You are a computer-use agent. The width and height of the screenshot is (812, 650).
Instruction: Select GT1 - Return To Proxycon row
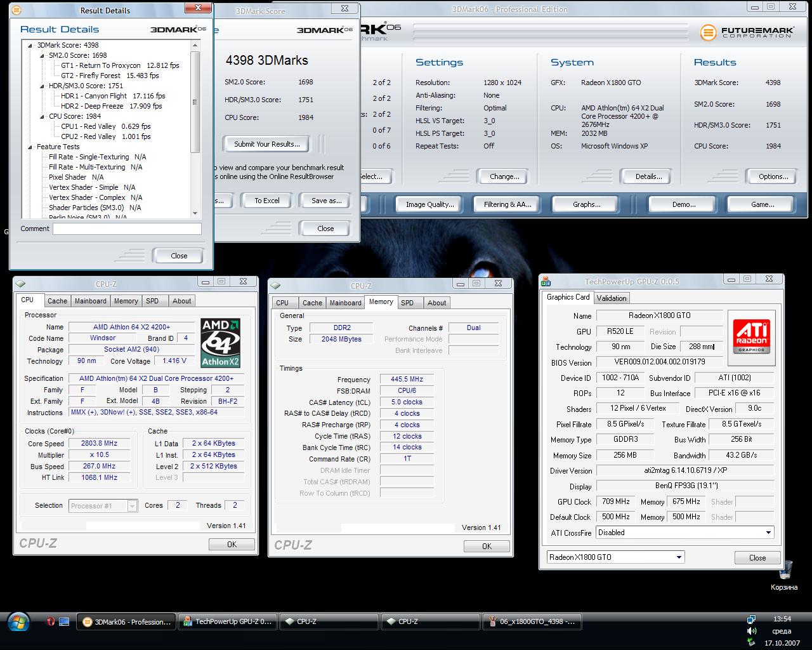coord(120,65)
